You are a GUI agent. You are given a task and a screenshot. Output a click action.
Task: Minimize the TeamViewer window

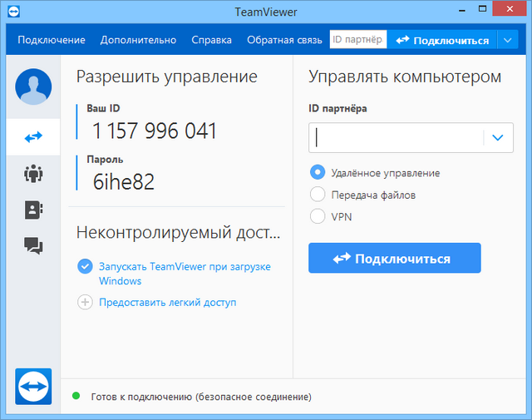[x=462, y=9]
